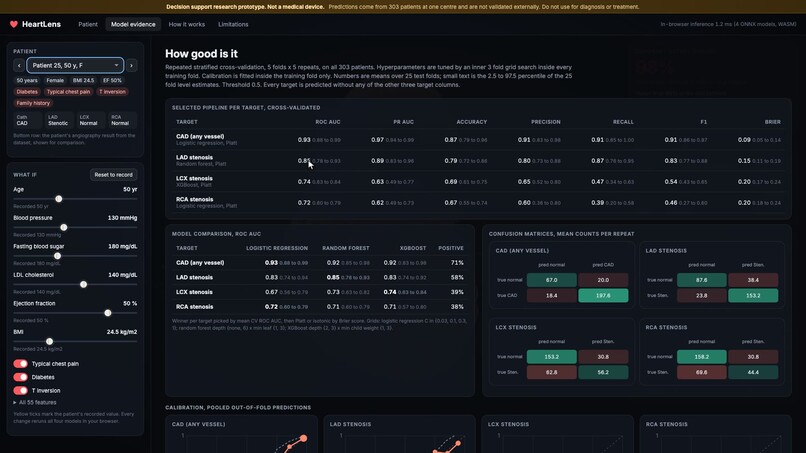This screenshot has height=453, width=806.
Task: Open the Patient 25 selector dropdown
Action: tap(75, 65)
